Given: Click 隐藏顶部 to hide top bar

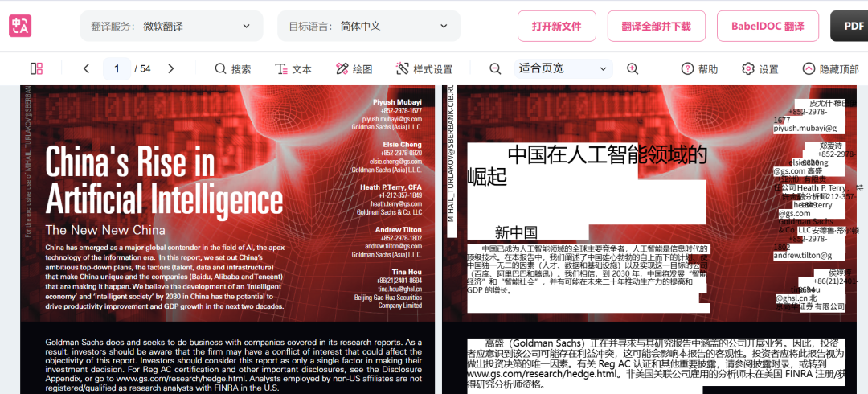Looking at the screenshot, I should (830, 69).
